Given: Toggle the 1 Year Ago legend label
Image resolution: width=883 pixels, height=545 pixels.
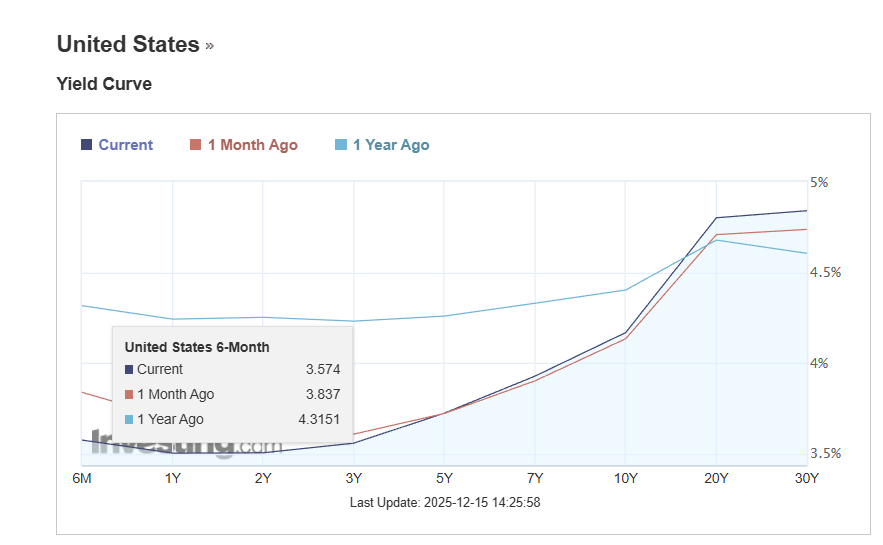Looking at the screenshot, I should (x=390, y=145).
